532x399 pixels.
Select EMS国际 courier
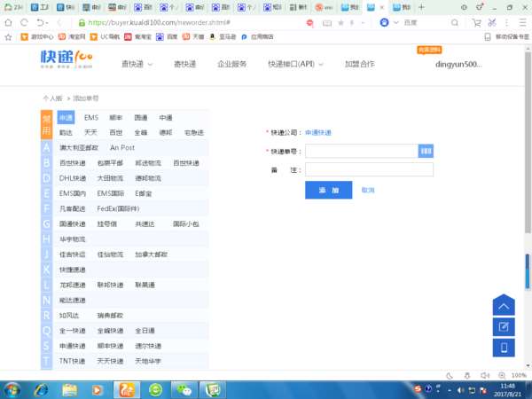[111, 193]
